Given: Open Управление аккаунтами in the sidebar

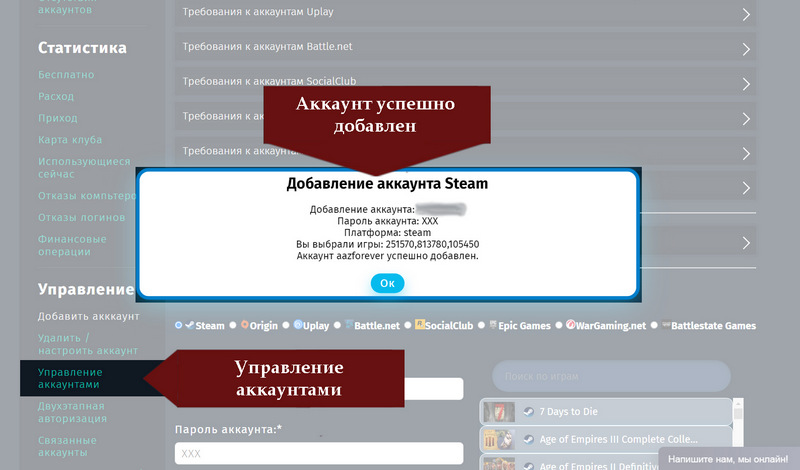Looking at the screenshot, I should click(69, 378).
